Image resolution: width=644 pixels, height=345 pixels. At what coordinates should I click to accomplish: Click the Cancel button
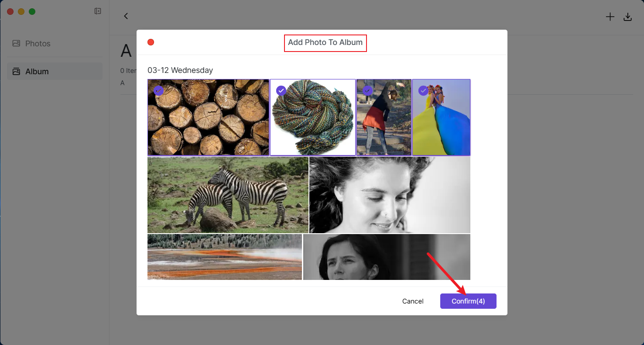(x=413, y=301)
